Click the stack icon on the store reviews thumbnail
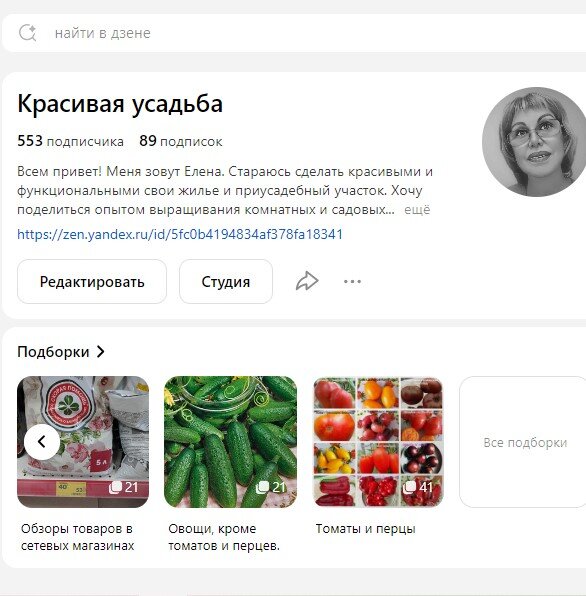Viewport: 586px width, 596px height. click(115, 487)
